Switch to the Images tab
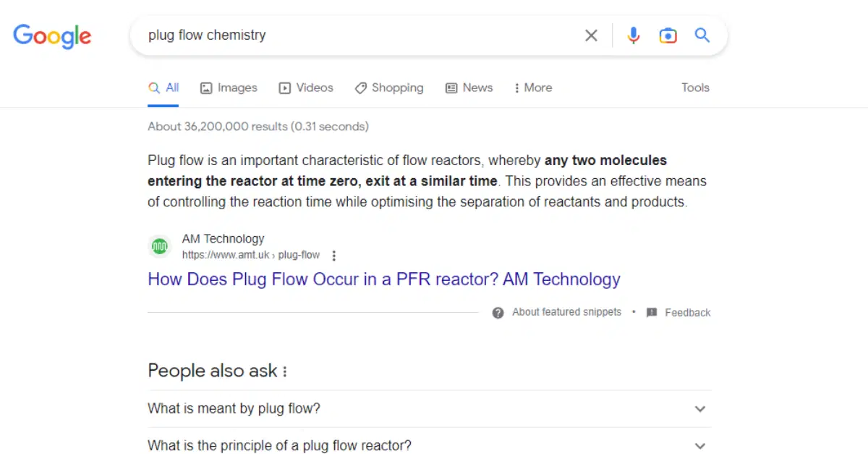The width and height of the screenshot is (868, 454). [229, 88]
